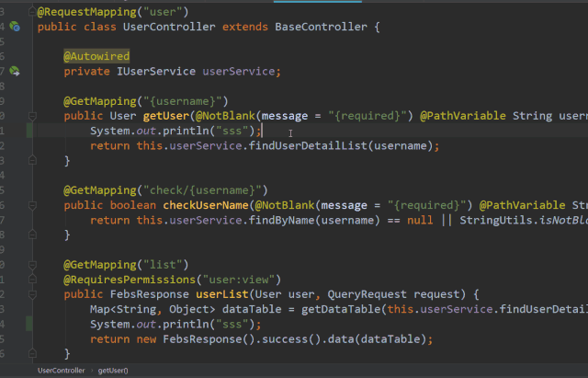Click the checkUserName method name
The image size is (588, 378).
pyautogui.click(x=206, y=205)
